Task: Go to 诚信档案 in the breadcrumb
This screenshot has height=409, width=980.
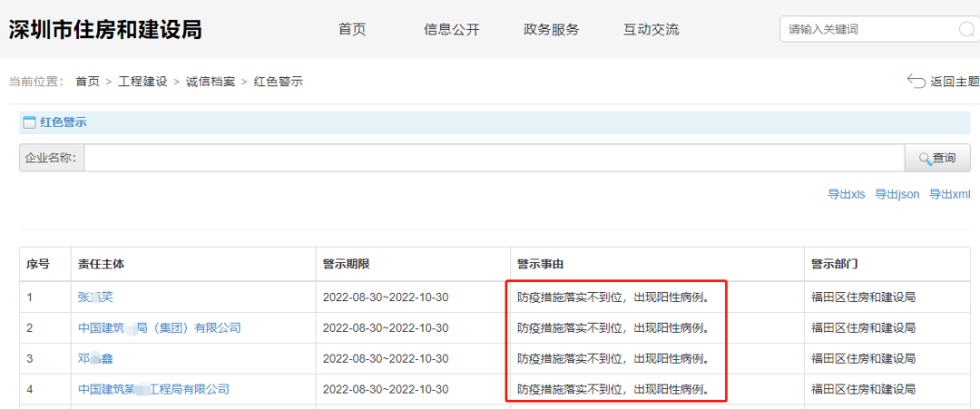Action: pyautogui.click(x=211, y=82)
